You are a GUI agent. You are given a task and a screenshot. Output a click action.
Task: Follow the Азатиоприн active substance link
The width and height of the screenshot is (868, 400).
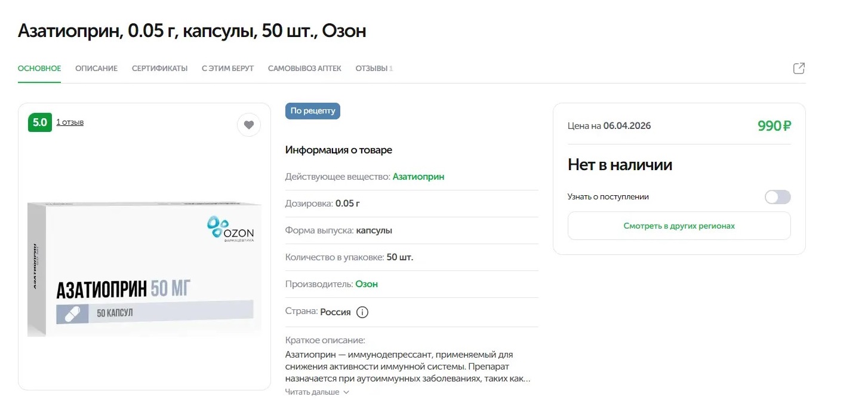coord(418,177)
